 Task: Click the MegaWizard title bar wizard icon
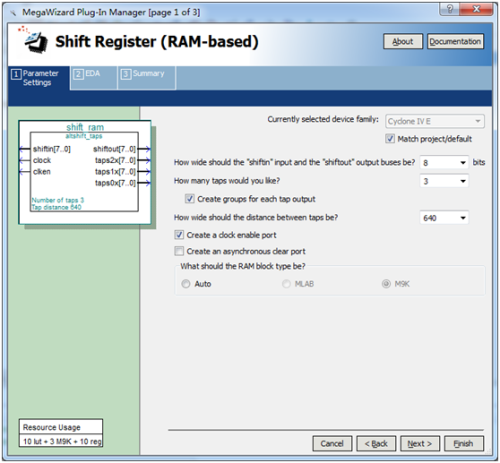tap(13, 13)
